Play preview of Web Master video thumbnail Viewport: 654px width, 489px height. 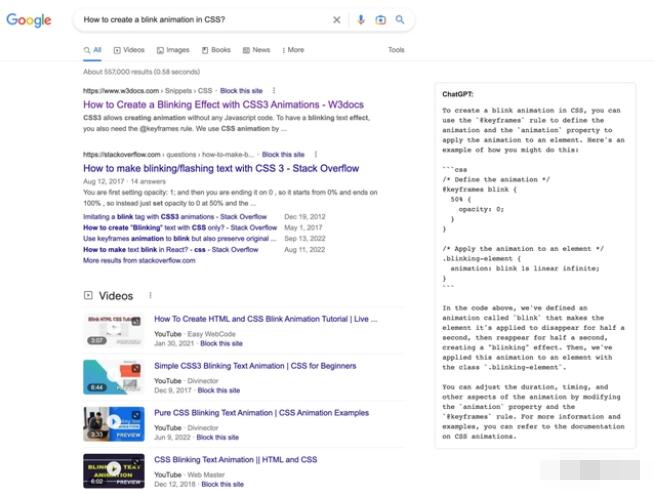point(114,471)
